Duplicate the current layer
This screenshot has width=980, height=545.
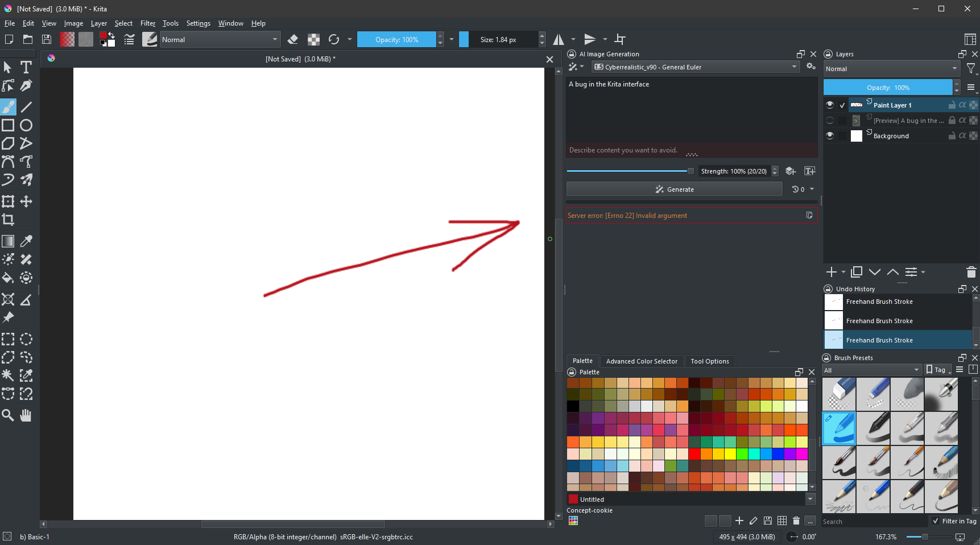[x=857, y=272]
